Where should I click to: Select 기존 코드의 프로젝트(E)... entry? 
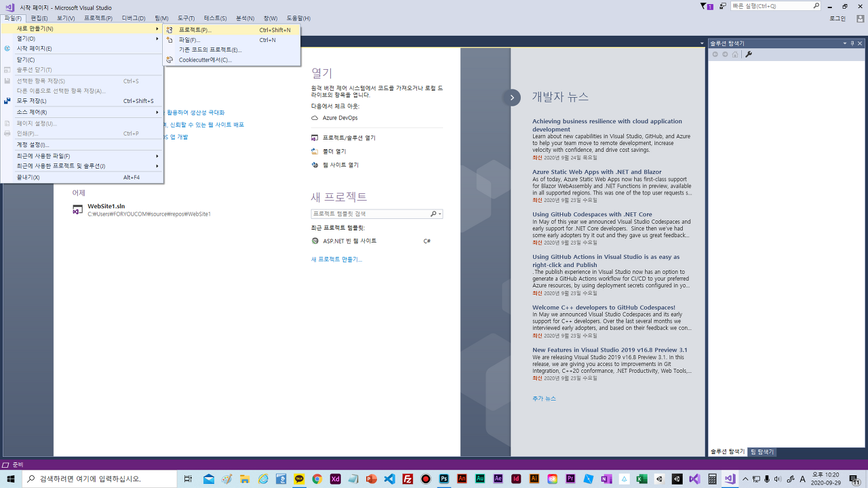tap(232, 49)
